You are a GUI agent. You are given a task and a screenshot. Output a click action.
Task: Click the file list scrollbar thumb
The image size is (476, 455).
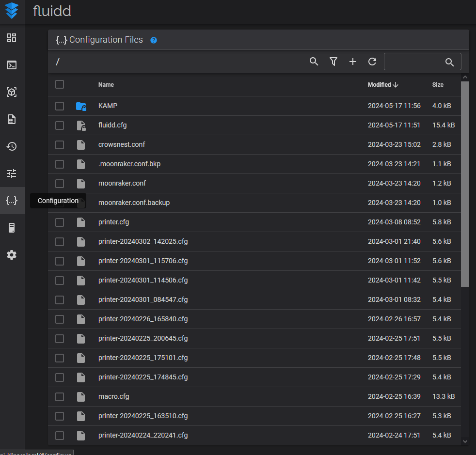[465, 184]
